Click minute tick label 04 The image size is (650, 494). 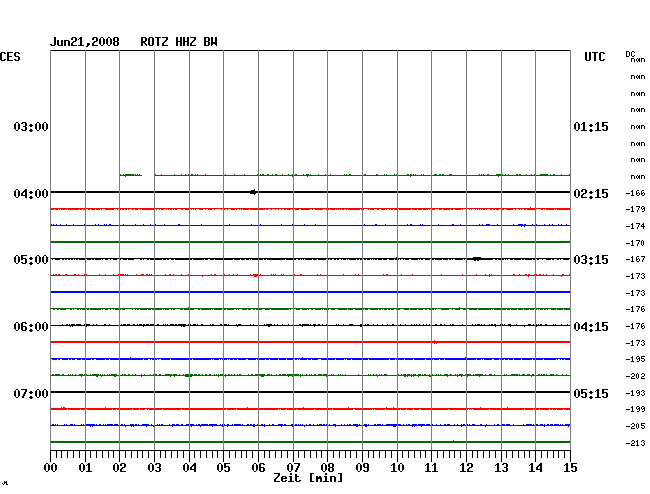click(x=189, y=468)
